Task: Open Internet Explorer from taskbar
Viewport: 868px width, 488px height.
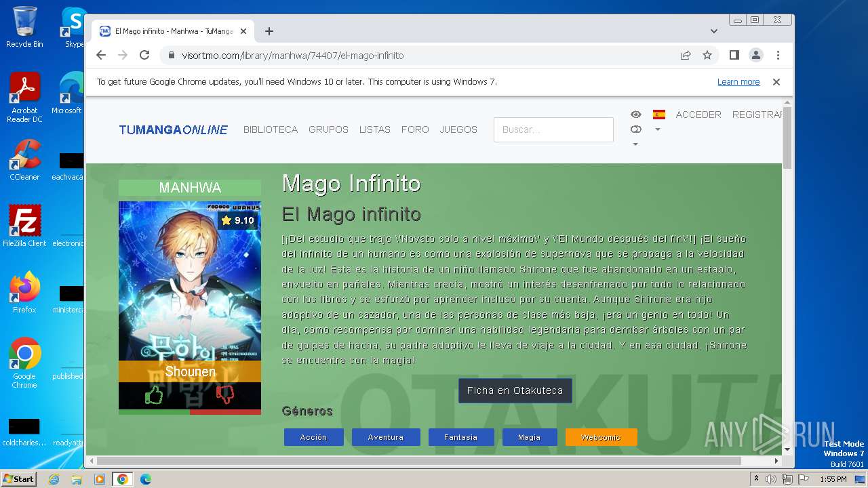Action: (54, 479)
